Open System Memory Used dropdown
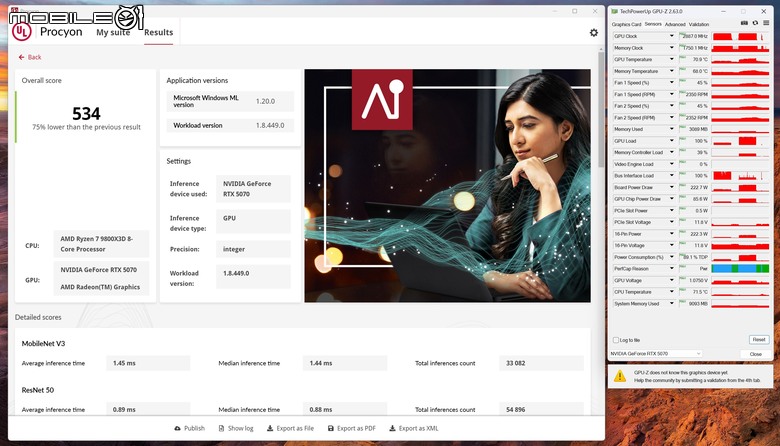 (672, 303)
